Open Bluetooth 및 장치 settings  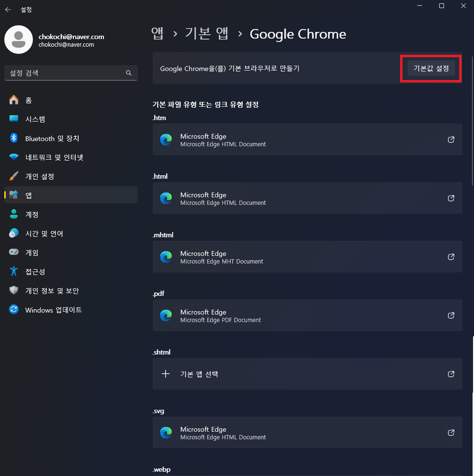tap(71, 138)
